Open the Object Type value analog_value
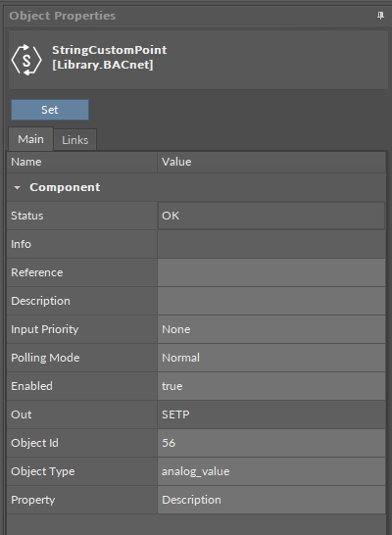 click(271, 471)
